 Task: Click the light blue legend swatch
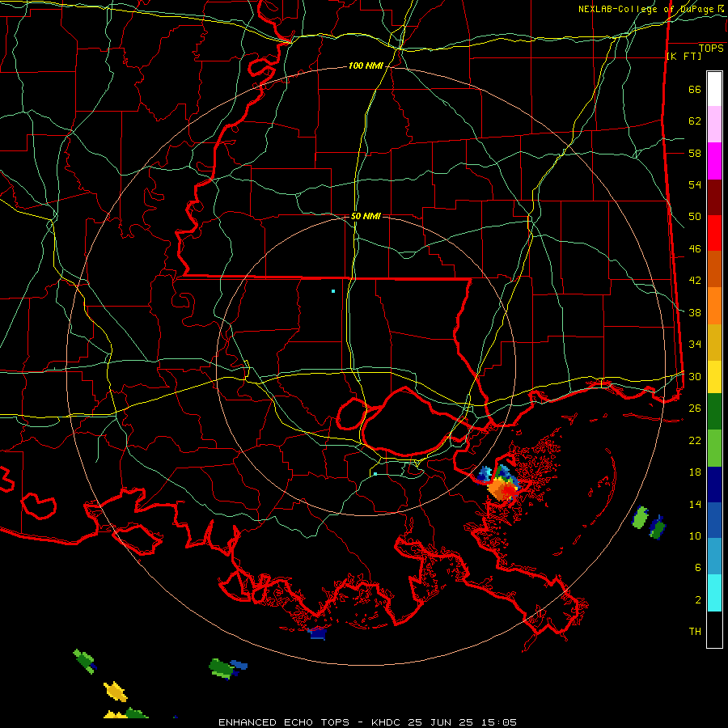714,557
